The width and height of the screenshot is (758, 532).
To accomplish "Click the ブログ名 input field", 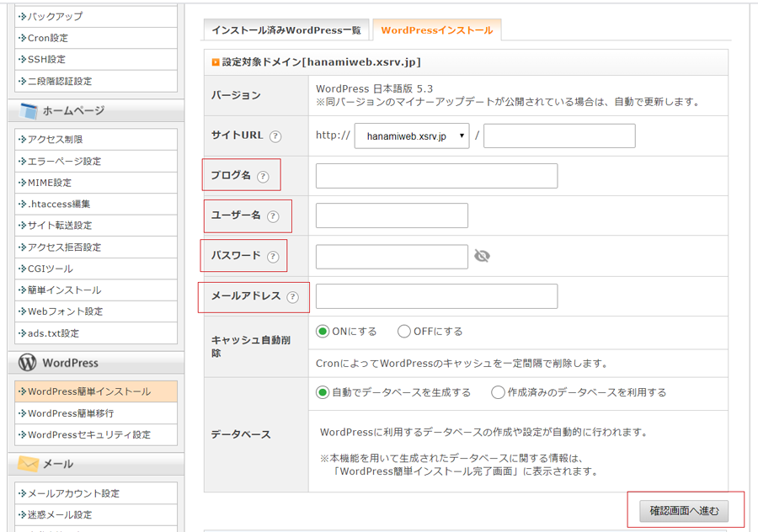I will 436,176.
